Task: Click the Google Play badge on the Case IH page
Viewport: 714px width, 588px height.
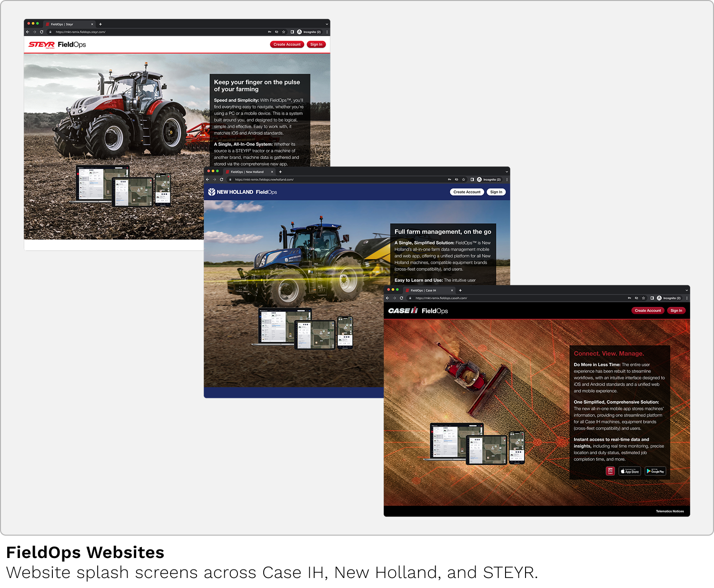Action: coord(655,471)
